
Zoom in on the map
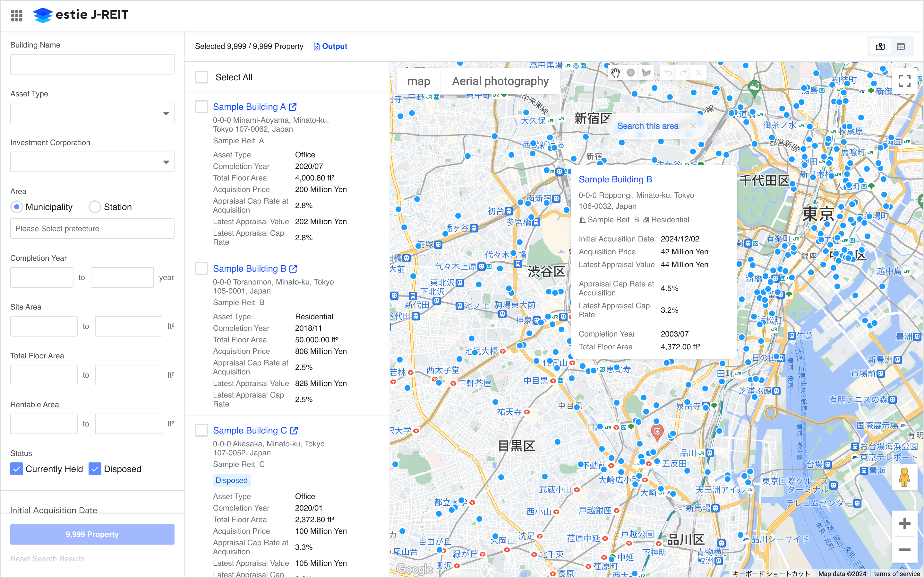(904, 523)
